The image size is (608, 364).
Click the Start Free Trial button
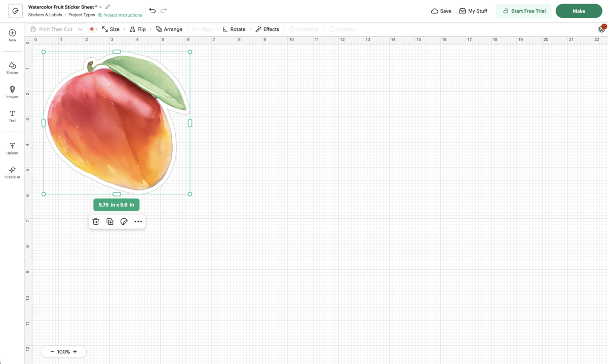[524, 11]
